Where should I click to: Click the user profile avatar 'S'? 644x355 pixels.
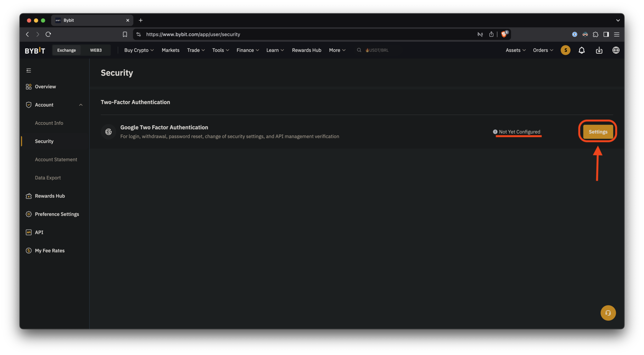coord(565,50)
